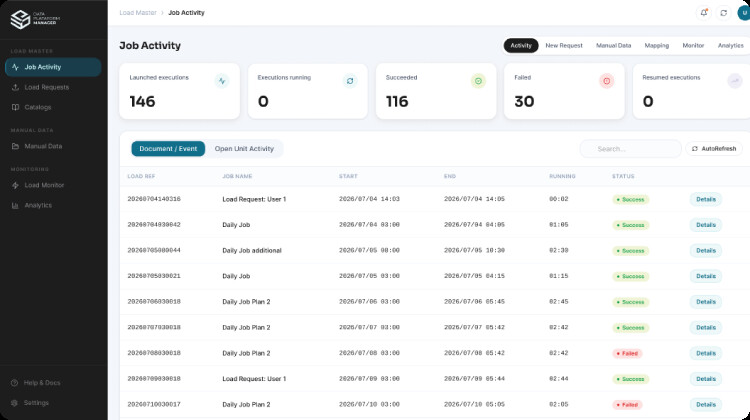This screenshot has height=420, width=750.
Task: Open Details for load 20260705030021
Action: point(706,276)
